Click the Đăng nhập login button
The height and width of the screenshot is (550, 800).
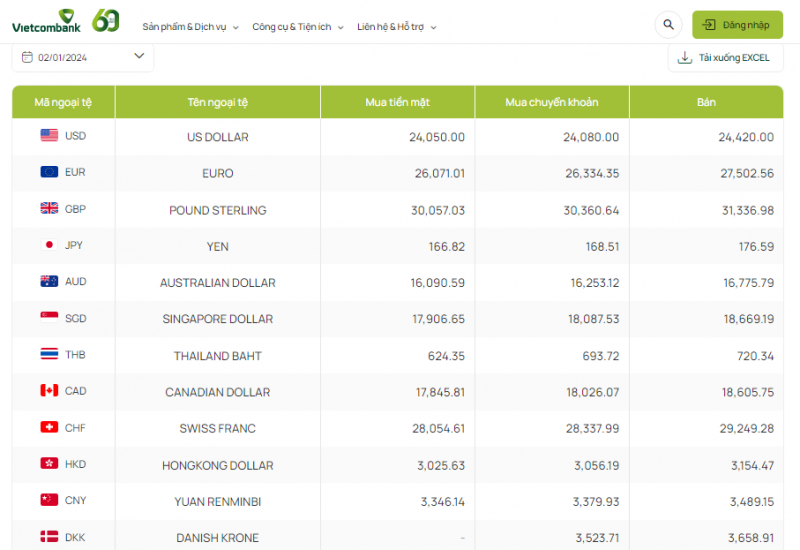(737, 25)
